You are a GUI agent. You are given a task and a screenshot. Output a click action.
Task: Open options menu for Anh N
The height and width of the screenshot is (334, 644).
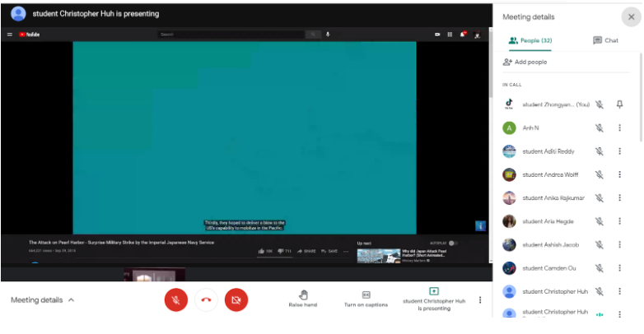point(620,128)
